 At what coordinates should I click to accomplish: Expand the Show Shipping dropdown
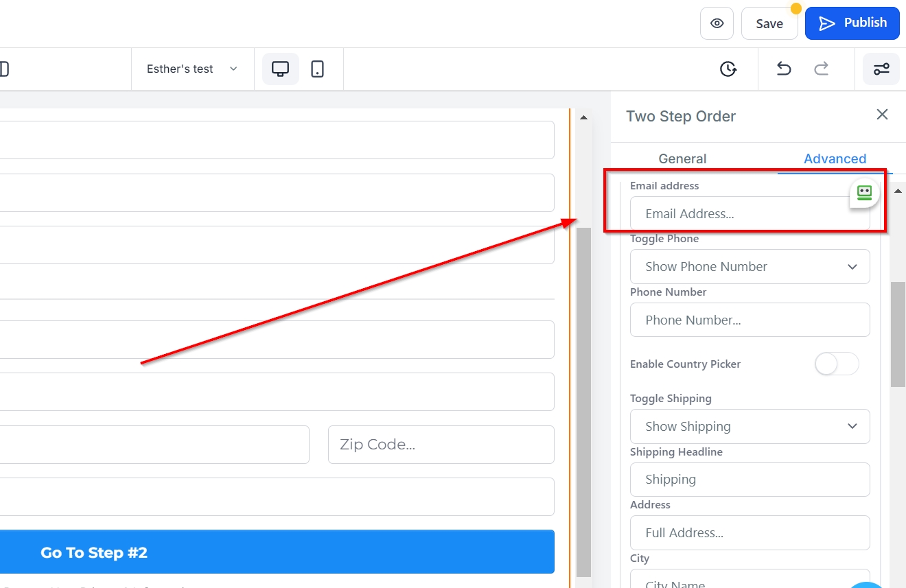tap(750, 427)
